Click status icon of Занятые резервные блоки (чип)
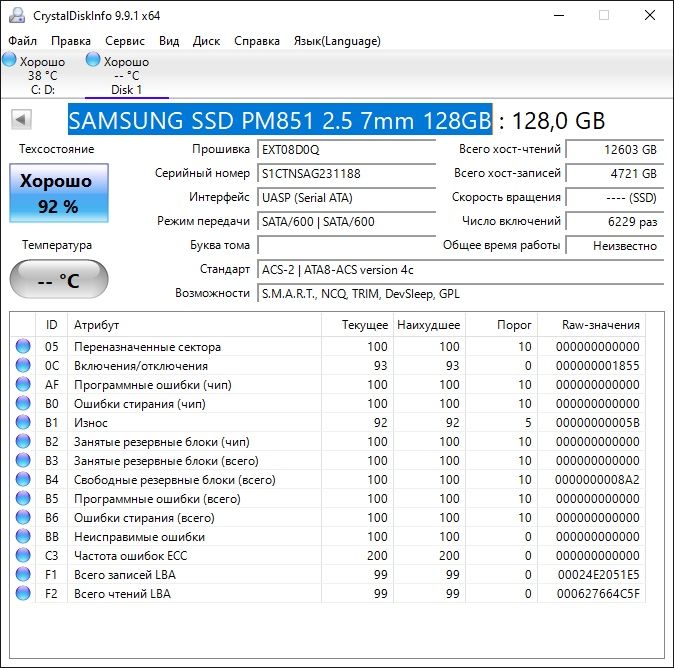This screenshot has width=674, height=668. point(23,441)
